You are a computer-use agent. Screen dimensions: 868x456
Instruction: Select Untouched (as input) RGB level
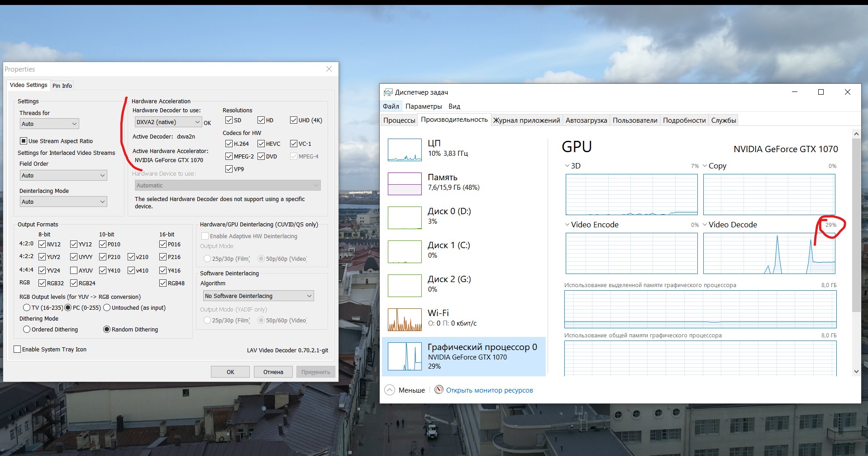(107, 307)
